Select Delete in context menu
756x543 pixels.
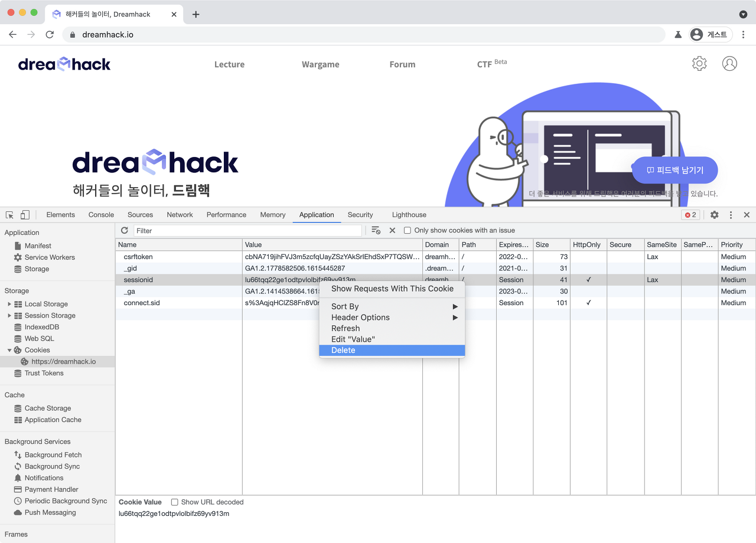(x=392, y=351)
